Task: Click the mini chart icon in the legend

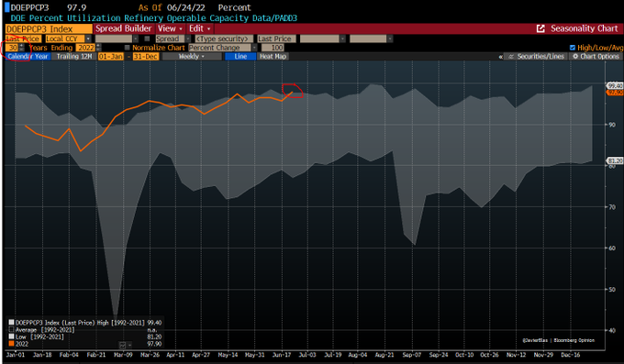Action: [x=123, y=345]
